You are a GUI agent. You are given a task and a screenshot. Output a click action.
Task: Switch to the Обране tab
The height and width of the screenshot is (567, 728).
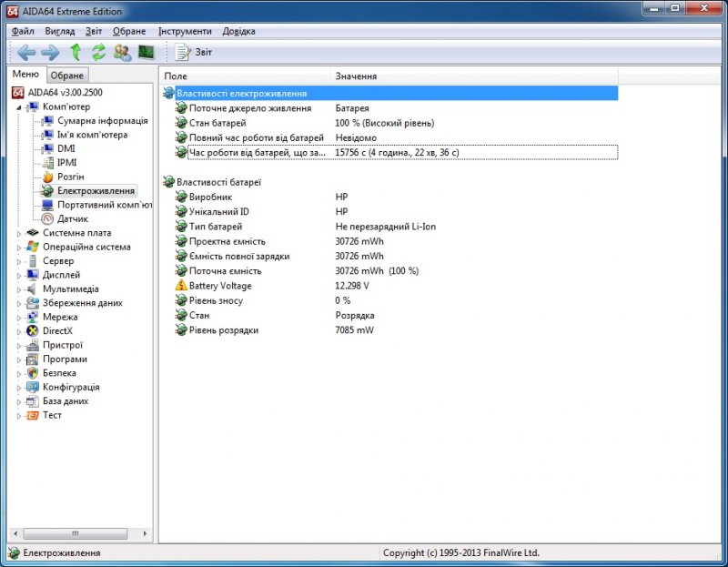click(x=66, y=75)
